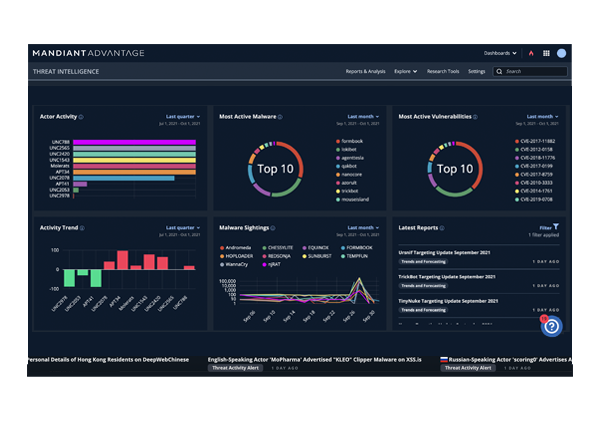The height and width of the screenshot is (421, 600).
Task: Toggle FORMBOOK series in Malware Sightings
Action: pyautogui.click(x=357, y=248)
